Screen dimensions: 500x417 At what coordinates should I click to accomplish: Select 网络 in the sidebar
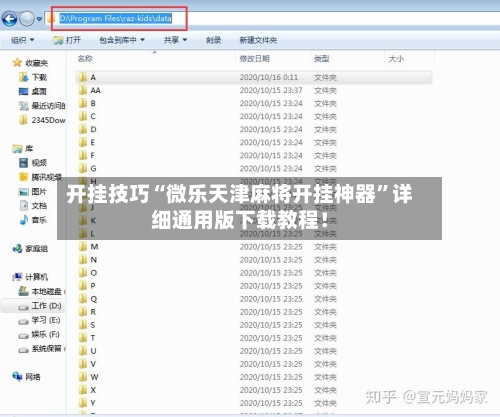click(x=26, y=377)
